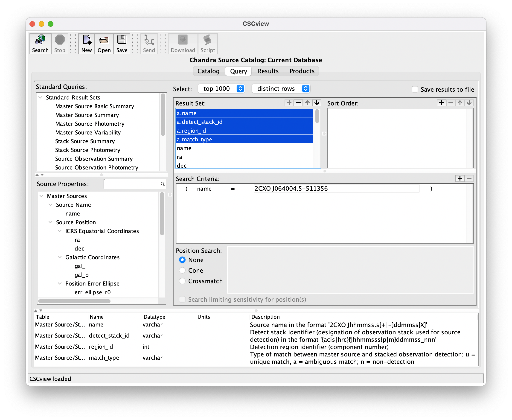Screen dimensions: 512x420
Task: Collapse the Source Name tree node
Action: coord(50,204)
